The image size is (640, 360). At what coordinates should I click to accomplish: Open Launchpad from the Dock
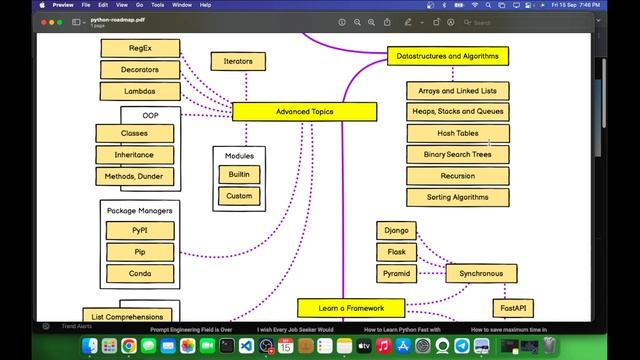click(109, 346)
